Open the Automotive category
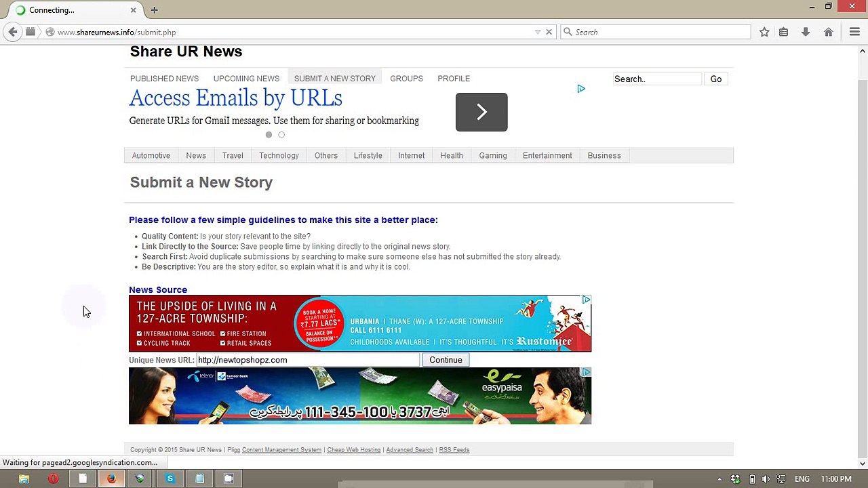 click(x=151, y=156)
